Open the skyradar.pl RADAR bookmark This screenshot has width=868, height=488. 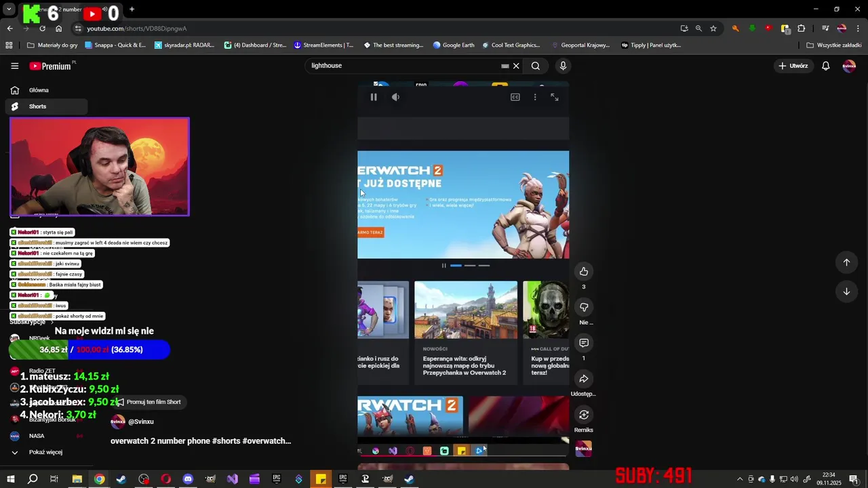184,45
